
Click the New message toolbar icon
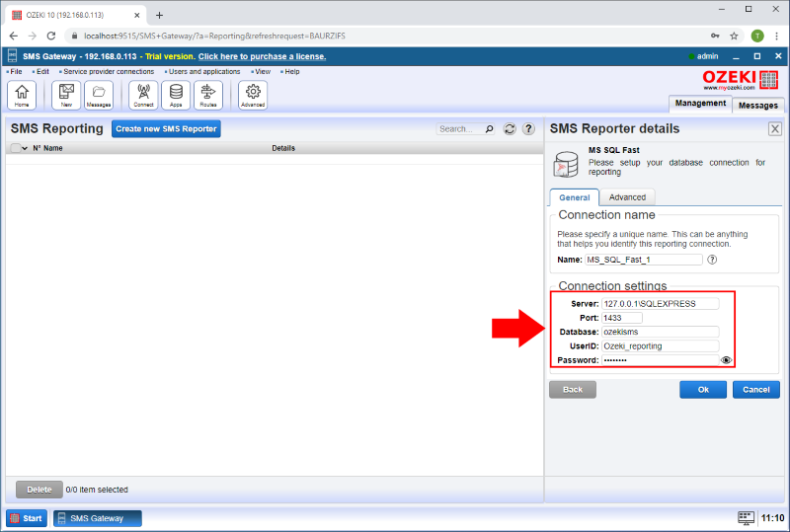(x=66, y=95)
